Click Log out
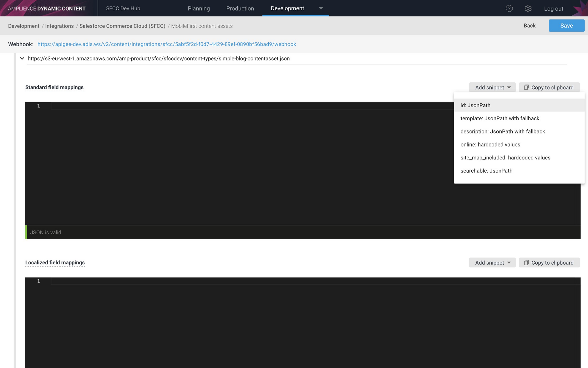The width and height of the screenshot is (588, 368). pyautogui.click(x=554, y=9)
